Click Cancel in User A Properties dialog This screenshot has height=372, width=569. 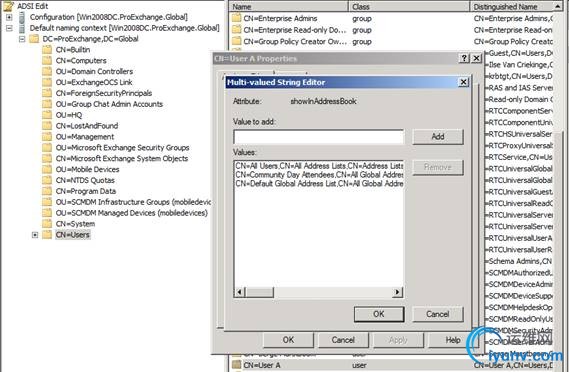[343, 340]
